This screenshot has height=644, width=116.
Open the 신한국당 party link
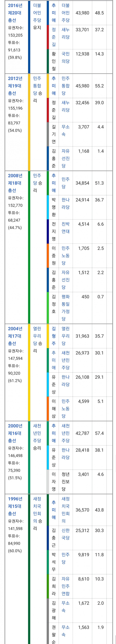click(65, 534)
